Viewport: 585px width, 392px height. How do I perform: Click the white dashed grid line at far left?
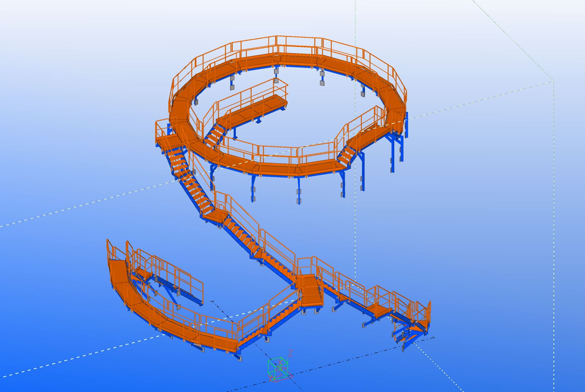37,216
